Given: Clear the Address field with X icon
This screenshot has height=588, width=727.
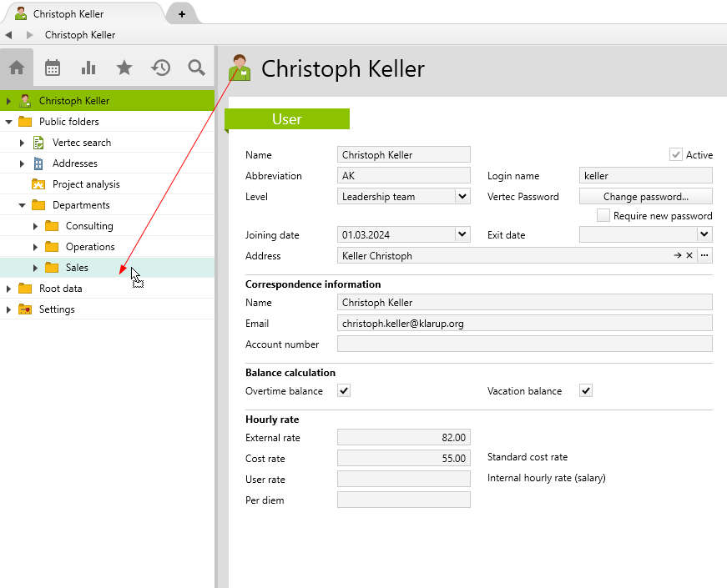Looking at the screenshot, I should coord(689,256).
